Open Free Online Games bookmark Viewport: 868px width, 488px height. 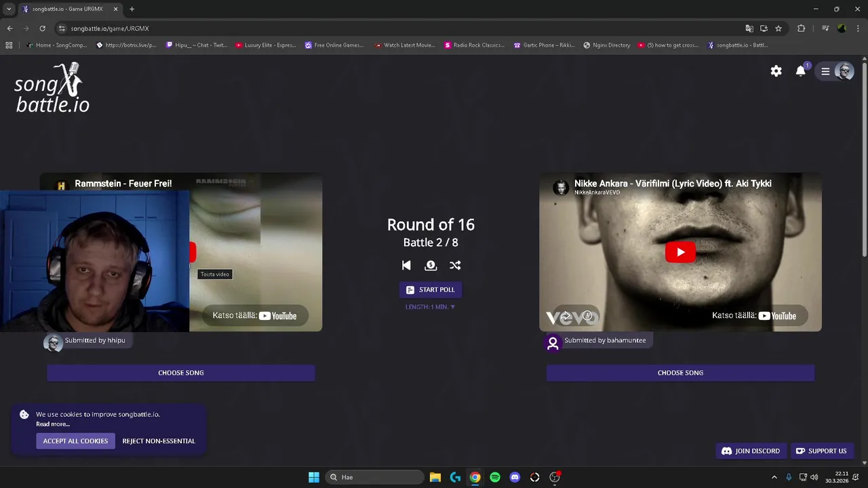point(334,45)
